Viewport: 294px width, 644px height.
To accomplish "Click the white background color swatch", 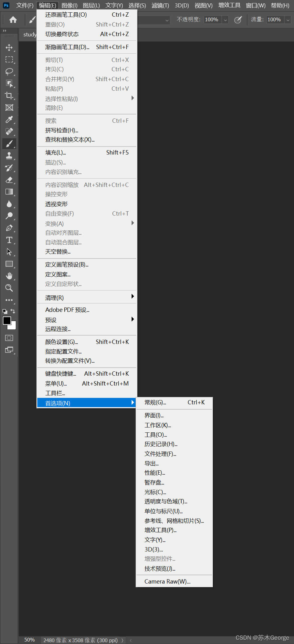I will pos(13,327).
